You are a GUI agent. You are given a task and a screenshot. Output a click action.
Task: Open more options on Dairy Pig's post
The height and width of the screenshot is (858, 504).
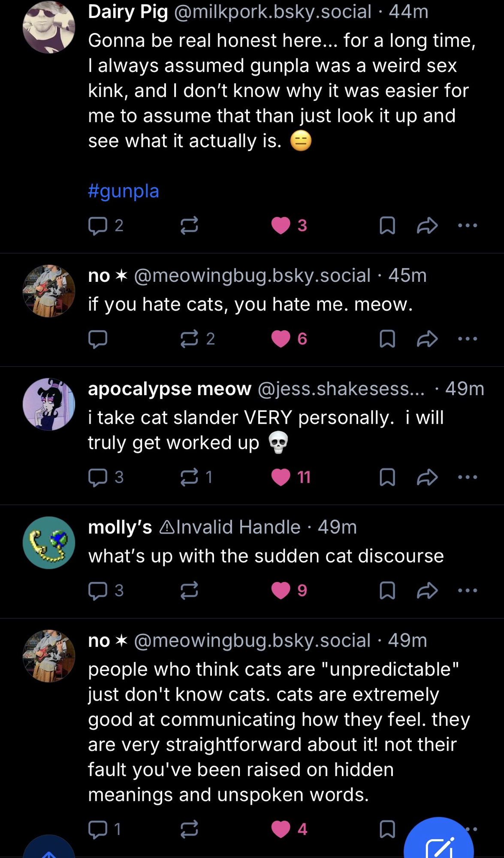467,226
